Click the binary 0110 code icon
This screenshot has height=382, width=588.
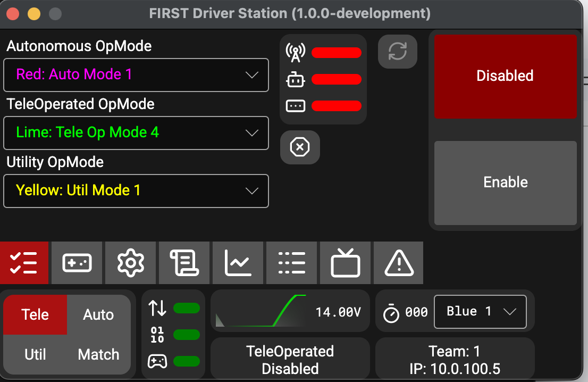point(157,335)
